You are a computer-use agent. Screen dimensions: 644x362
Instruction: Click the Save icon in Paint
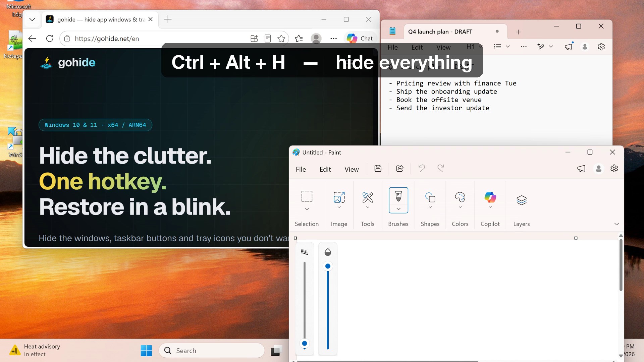pyautogui.click(x=378, y=169)
